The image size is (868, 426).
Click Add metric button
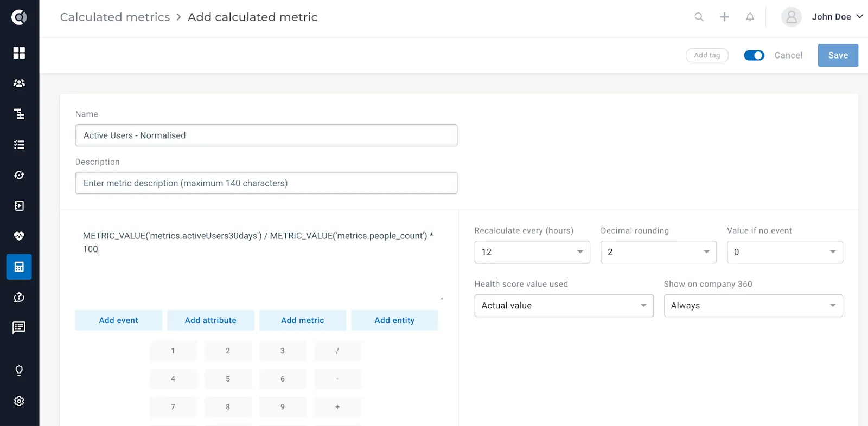[303, 320]
